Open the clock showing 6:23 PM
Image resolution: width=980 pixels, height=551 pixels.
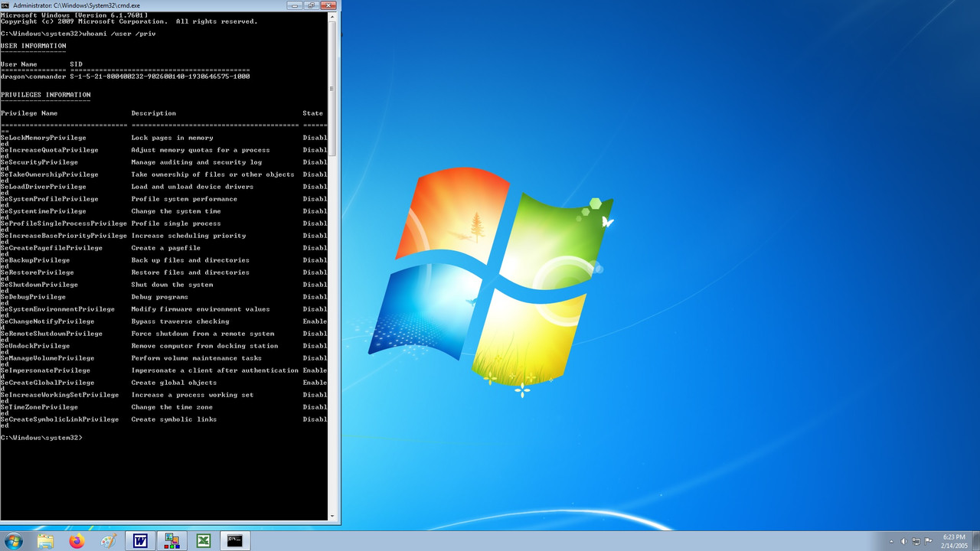954,541
